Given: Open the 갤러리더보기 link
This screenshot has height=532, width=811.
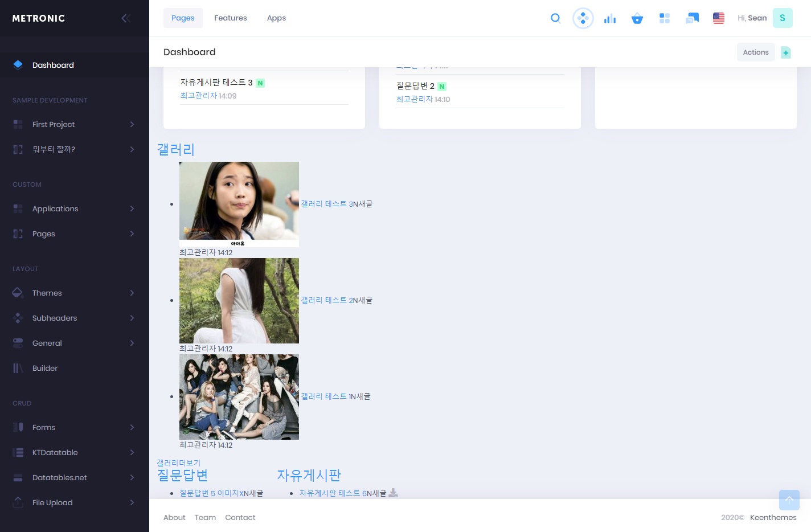Looking at the screenshot, I should coord(178,463).
